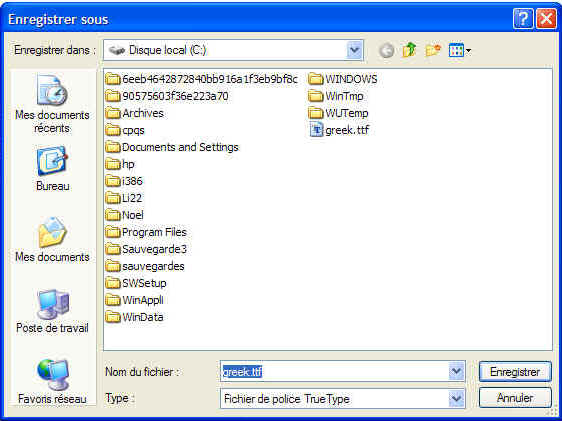Select the WINDOWS folder
The width and height of the screenshot is (562, 421).
pyautogui.click(x=343, y=79)
